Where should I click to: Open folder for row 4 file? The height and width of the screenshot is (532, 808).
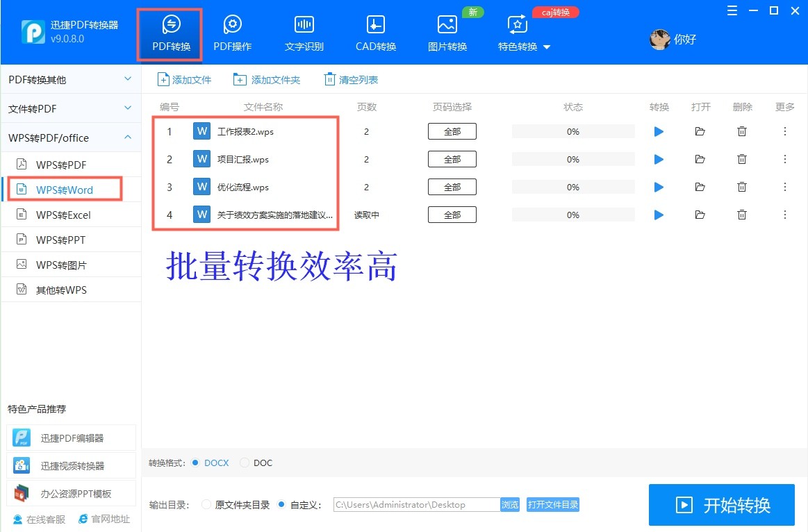700,215
